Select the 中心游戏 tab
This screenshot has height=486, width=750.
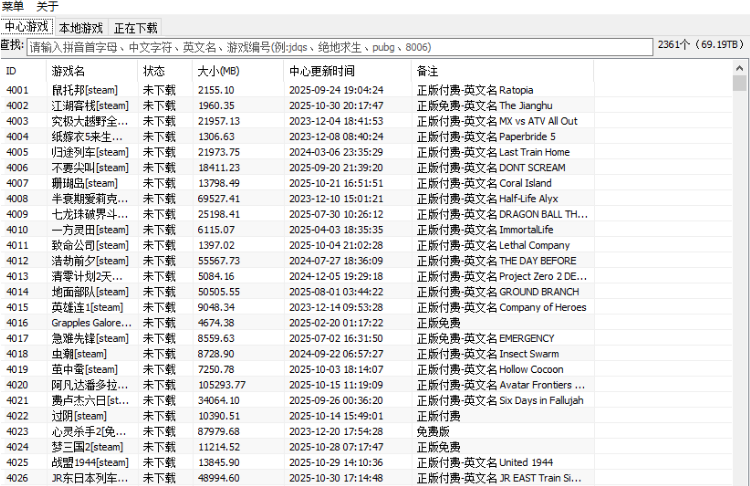click(26, 27)
